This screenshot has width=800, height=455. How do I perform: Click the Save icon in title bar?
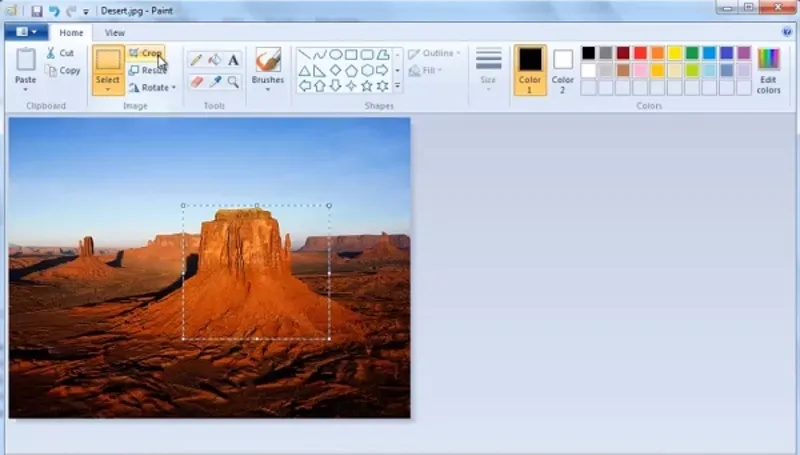tap(37, 11)
